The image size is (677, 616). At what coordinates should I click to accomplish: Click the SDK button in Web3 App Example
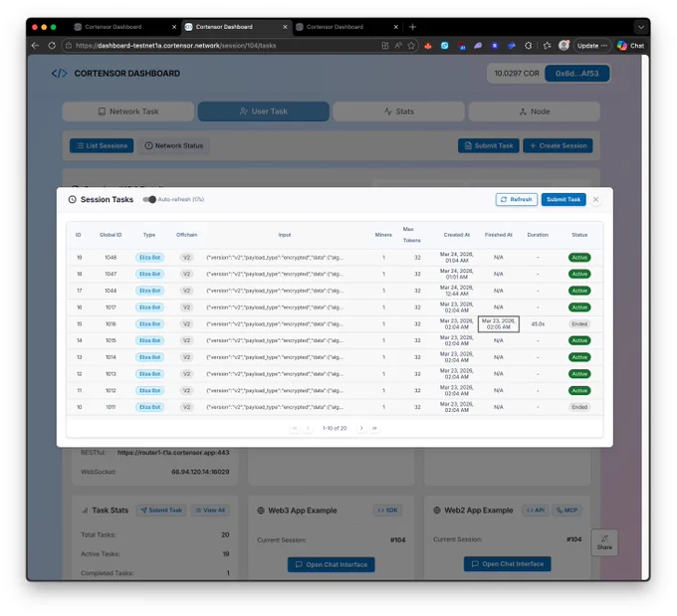click(x=387, y=511)
